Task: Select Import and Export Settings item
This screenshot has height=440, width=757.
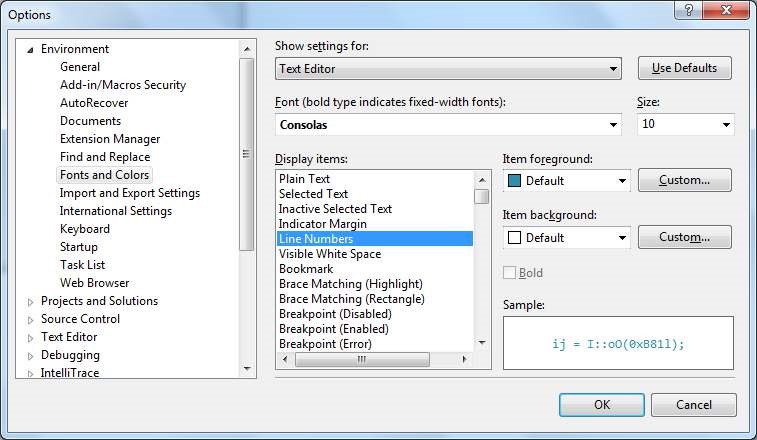Action: click(x=130, y=193)
